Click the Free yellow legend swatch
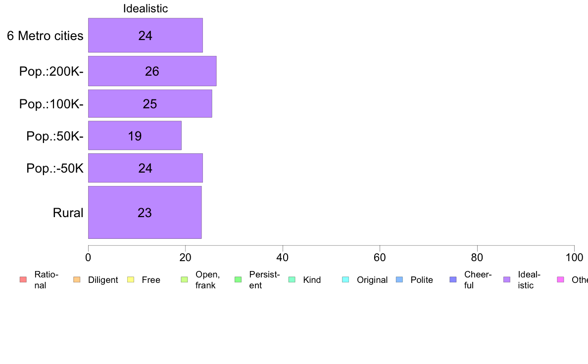 click(x=131, y=279)
